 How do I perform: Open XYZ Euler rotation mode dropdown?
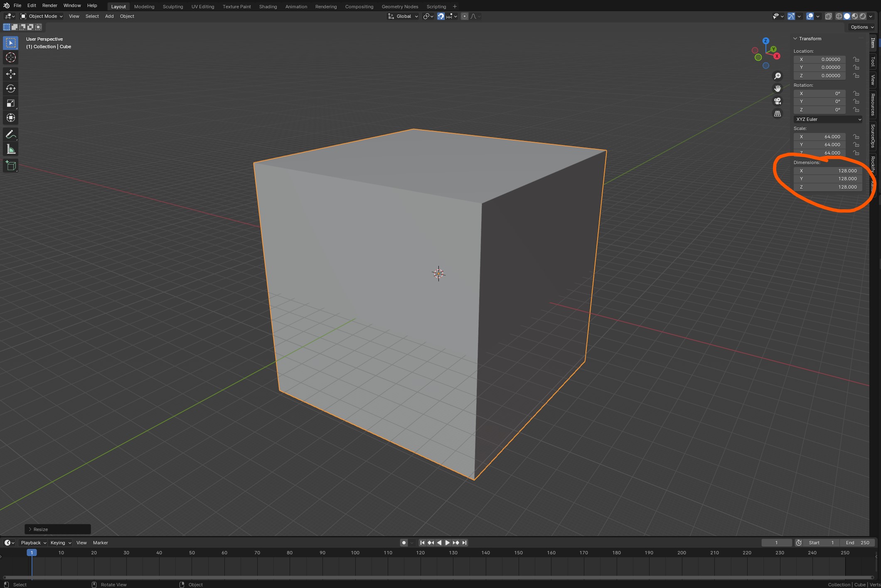click(828, 119)
